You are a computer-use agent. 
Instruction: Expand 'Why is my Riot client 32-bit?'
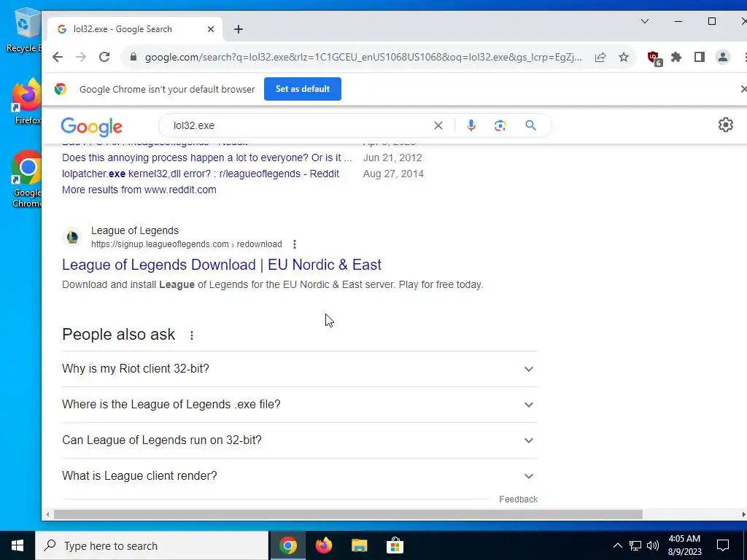(x=299, y=369)
